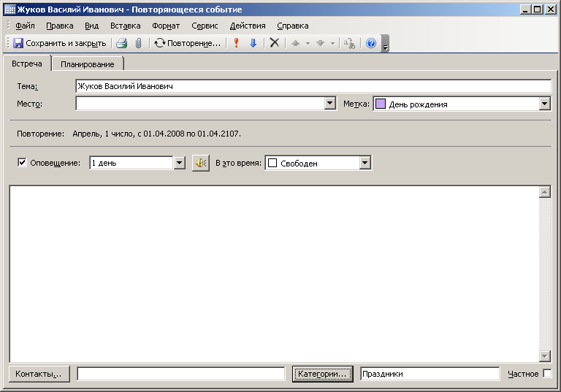Click the white Свободен status swatch
The height and width of the screenshot is (392, 561).
[272, 163]
